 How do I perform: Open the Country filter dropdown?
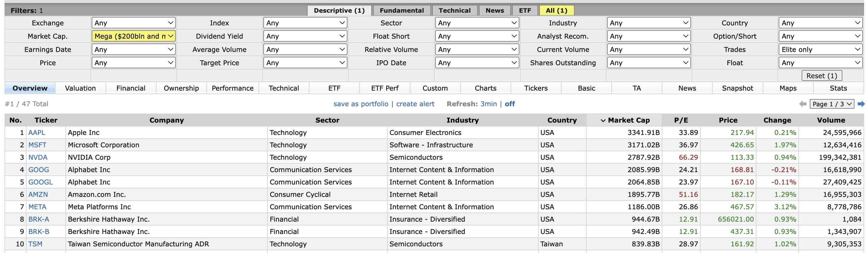tap(820, 23)
